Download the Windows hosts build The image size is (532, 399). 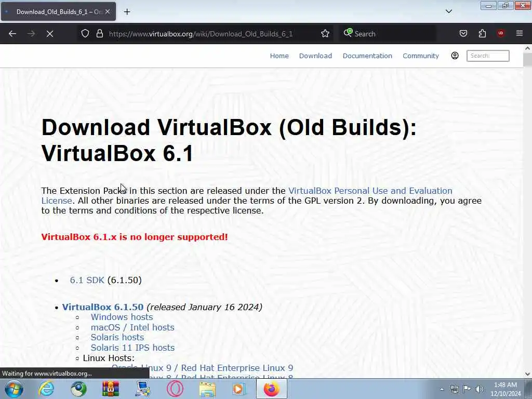122,317
